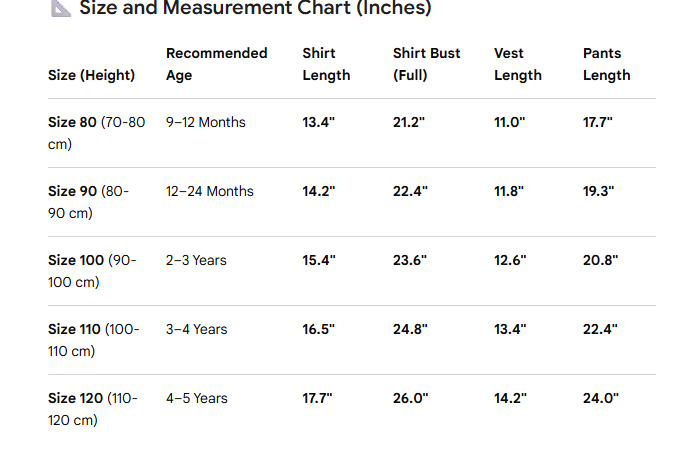The width and height of the screenshot is (692, 462).
Task: Click the 11.0" vest length value
Action: pos(510,122)
